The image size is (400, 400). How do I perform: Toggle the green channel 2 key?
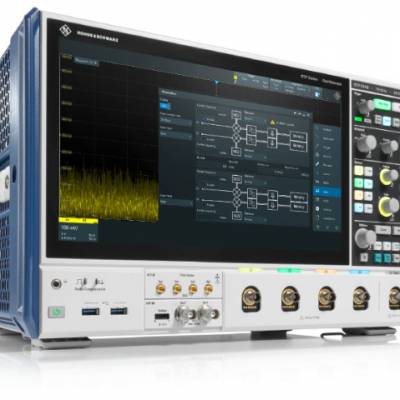coord(359,183)
